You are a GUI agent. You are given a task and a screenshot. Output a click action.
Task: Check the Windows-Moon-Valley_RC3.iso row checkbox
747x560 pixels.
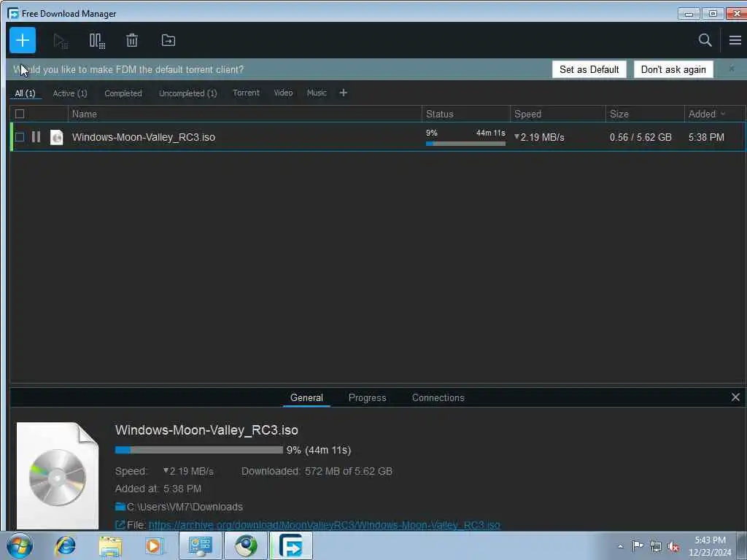click(20, 137)
